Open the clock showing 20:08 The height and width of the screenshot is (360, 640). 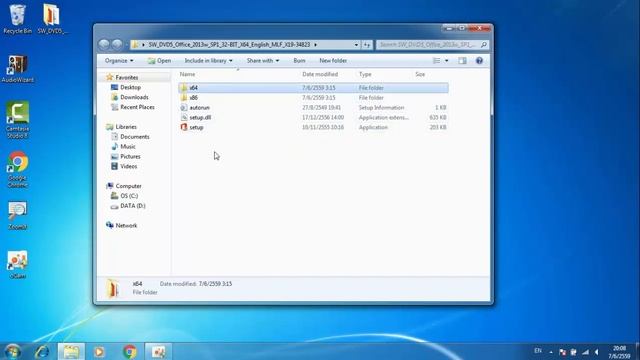pyautogui.click(x=619, y=352)
